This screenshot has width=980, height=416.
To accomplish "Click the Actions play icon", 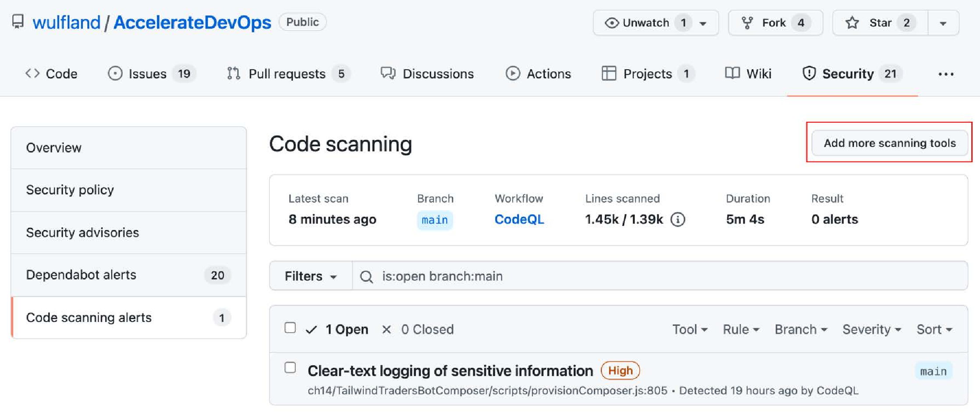I will point(513,74).
